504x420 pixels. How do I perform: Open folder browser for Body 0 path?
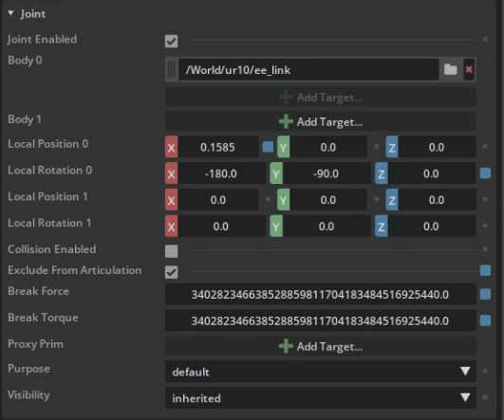pos(450,69)
